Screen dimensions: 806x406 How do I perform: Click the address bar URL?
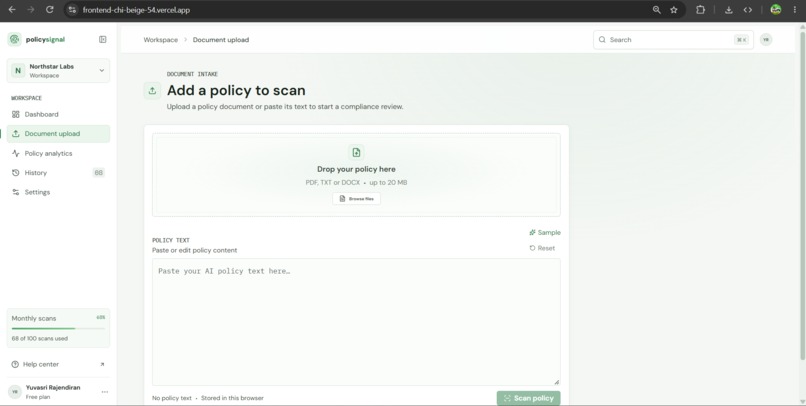pos(136,10)
